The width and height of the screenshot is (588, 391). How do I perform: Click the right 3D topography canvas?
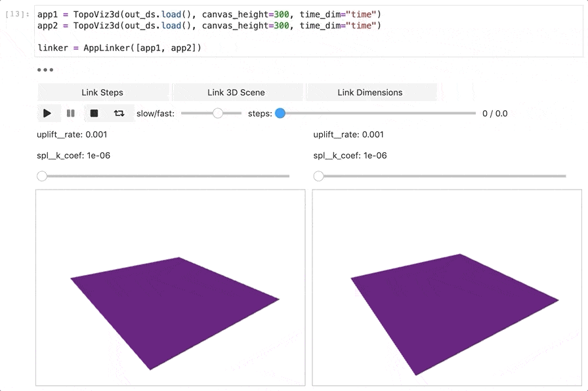coord(447,287)
